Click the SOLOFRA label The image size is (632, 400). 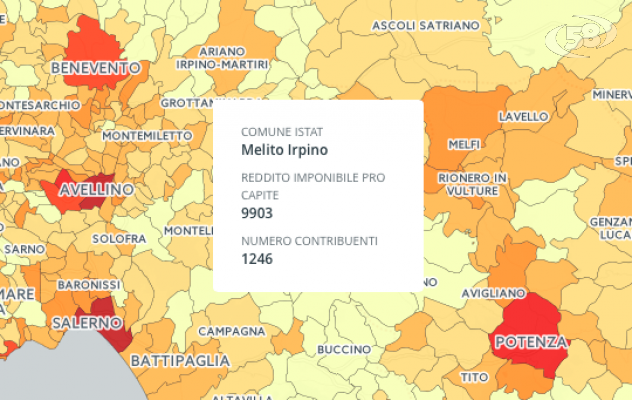click(119, 239)
